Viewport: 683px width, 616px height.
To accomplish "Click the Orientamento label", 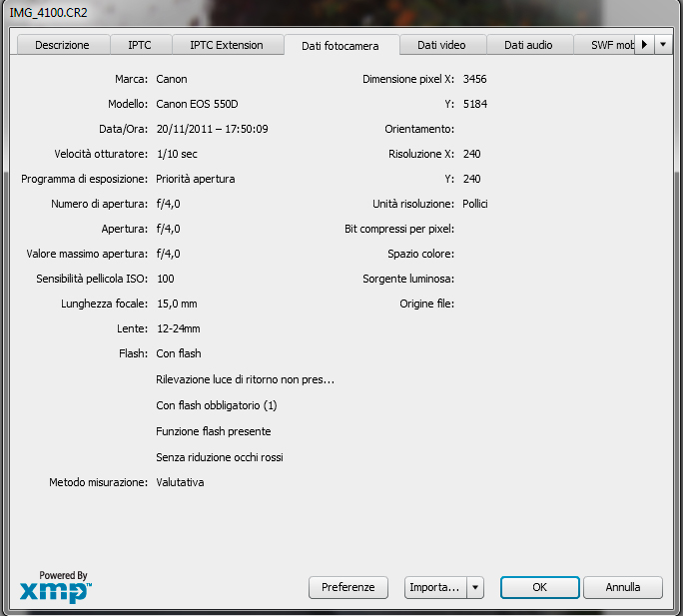I will [419, 129].
